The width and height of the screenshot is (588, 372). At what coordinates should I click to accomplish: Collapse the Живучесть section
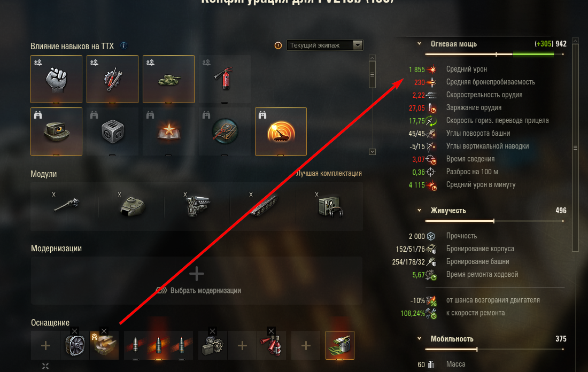pos(419,211)
